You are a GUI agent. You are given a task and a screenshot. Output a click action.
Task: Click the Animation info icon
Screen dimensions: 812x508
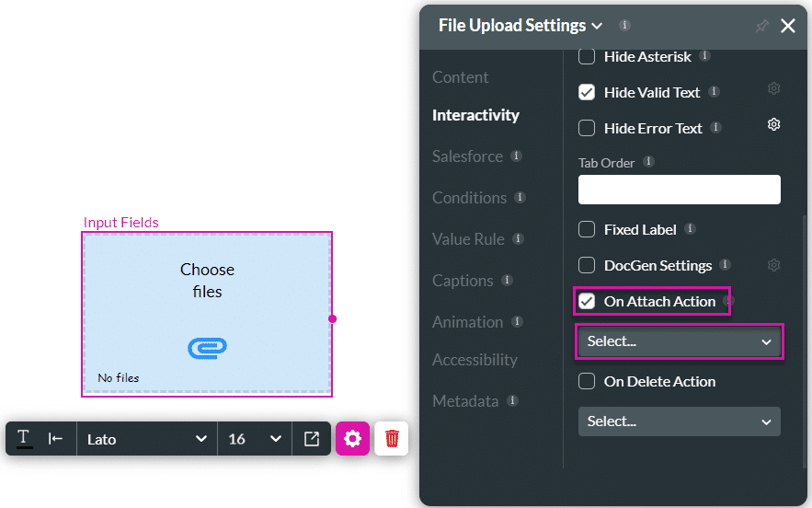point(517,321)
